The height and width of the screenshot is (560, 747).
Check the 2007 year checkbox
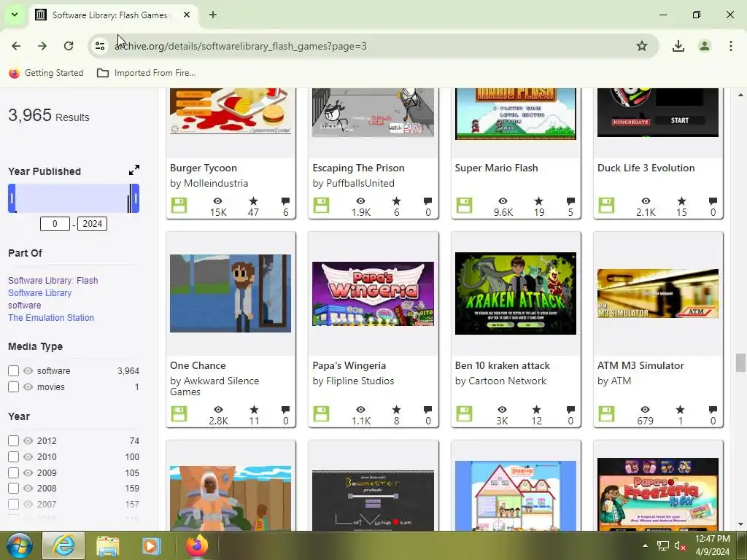[13, 504]
